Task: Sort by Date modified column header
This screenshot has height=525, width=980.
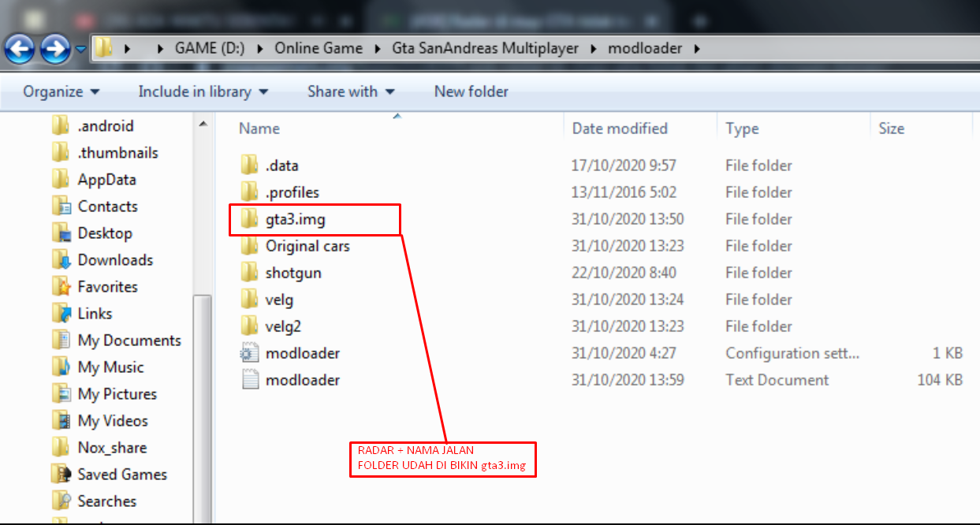Action: click(620, 128)
